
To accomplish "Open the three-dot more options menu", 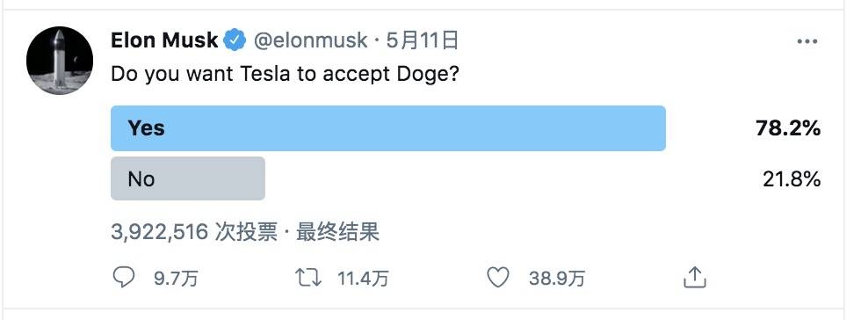I will [807, 41].
